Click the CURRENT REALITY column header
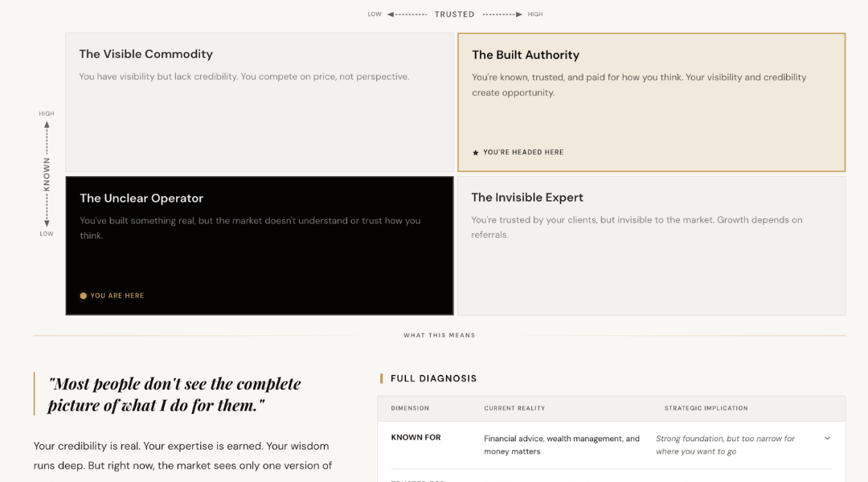This screenshot has height=482, width=868. coord(514,408)
